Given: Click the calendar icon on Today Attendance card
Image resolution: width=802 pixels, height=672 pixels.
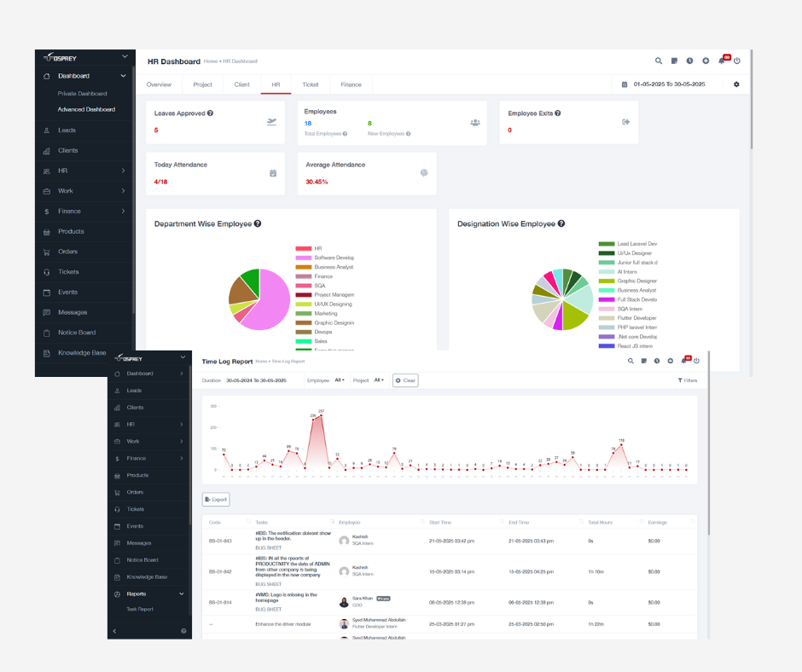Looking at the screenshot, I should (x=273, y=173).
